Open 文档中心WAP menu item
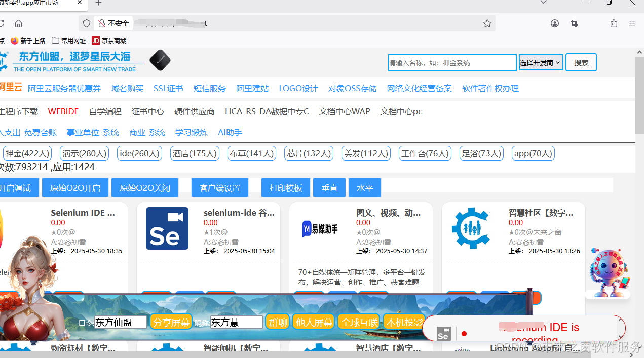Screen dimensions: 644x358 point(345,111)
